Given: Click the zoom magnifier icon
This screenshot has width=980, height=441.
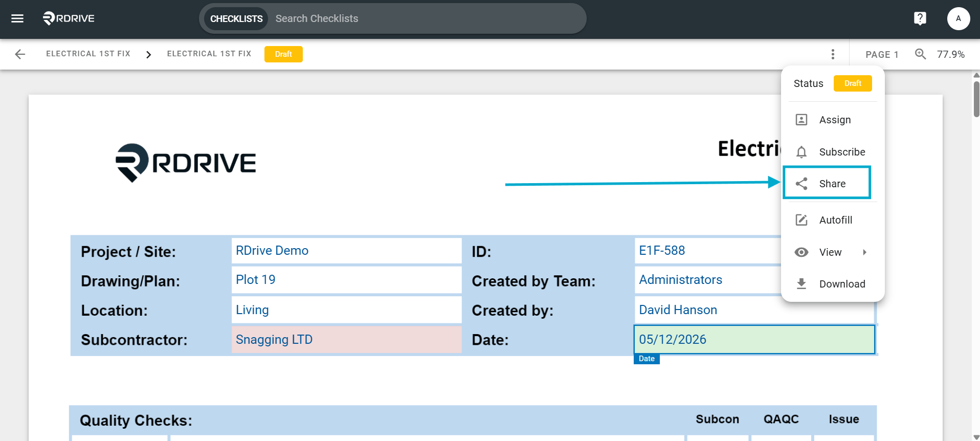Looking at the screenshot, I should (920, 54).
